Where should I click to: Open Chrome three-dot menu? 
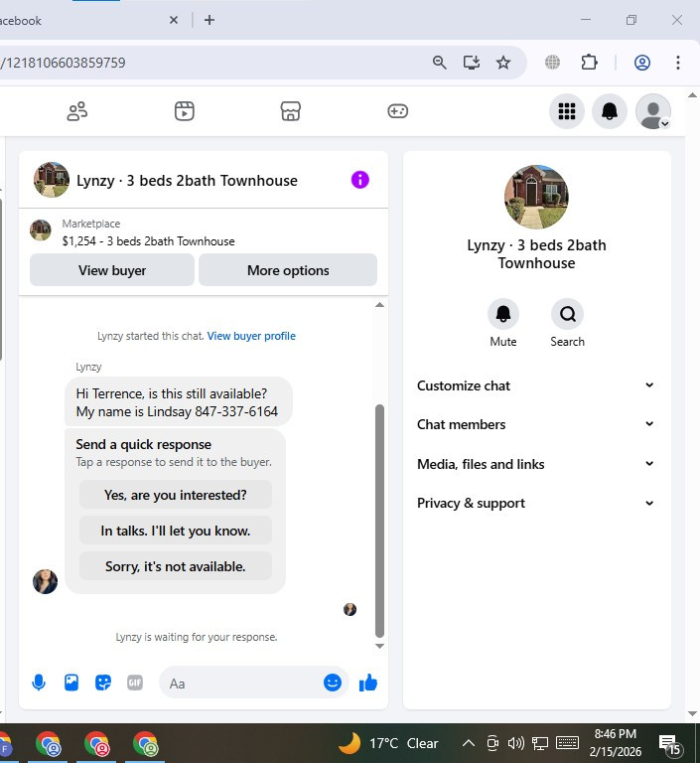677,63
